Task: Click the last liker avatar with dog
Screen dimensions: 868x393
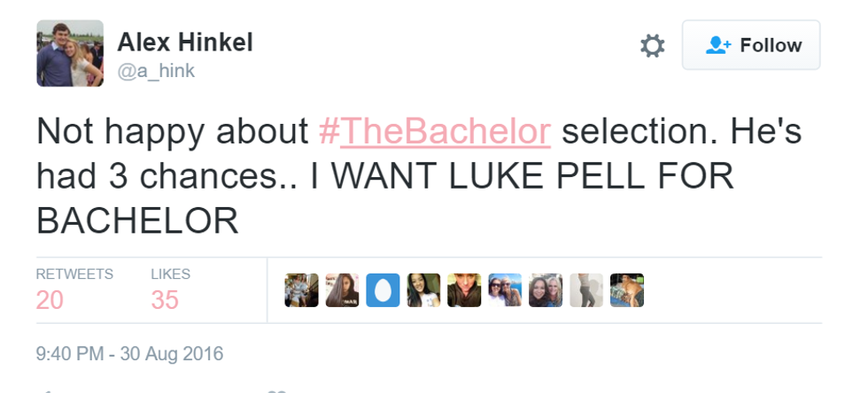Action: 627,290
